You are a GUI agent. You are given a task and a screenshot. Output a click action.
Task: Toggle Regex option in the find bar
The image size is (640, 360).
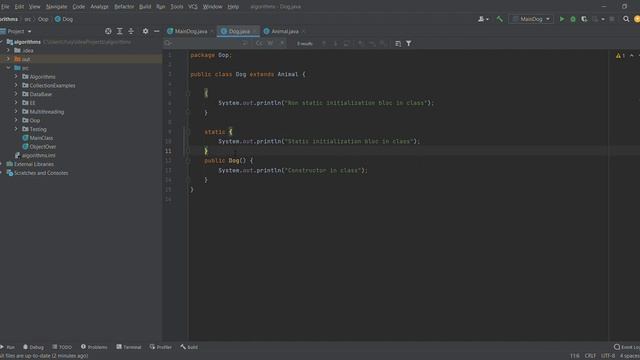click(x=282, y=43)
